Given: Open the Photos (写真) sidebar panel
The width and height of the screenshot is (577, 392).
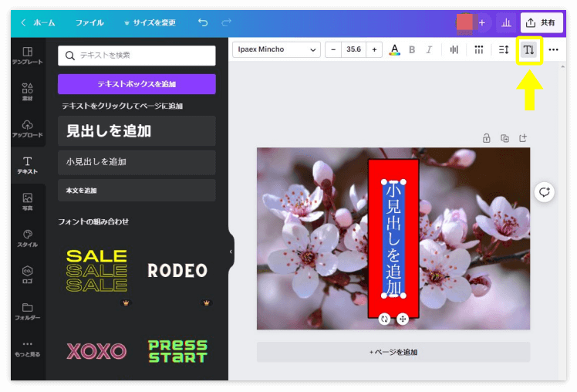Looking at the screenshot, I should 28,201.
